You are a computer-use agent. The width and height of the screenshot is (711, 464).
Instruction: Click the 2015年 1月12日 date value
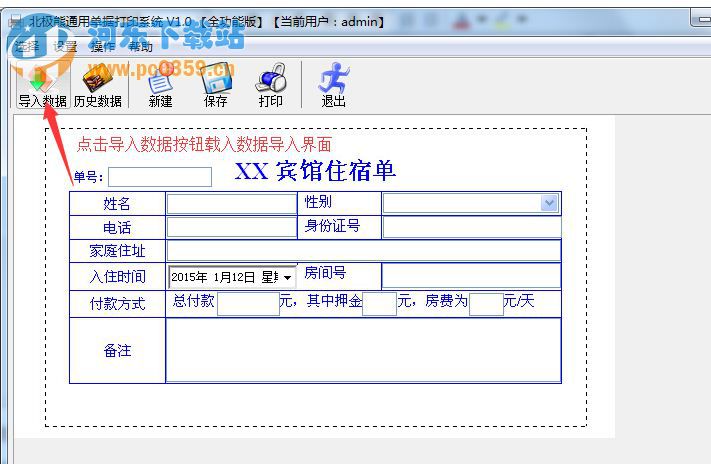[213, 277]
